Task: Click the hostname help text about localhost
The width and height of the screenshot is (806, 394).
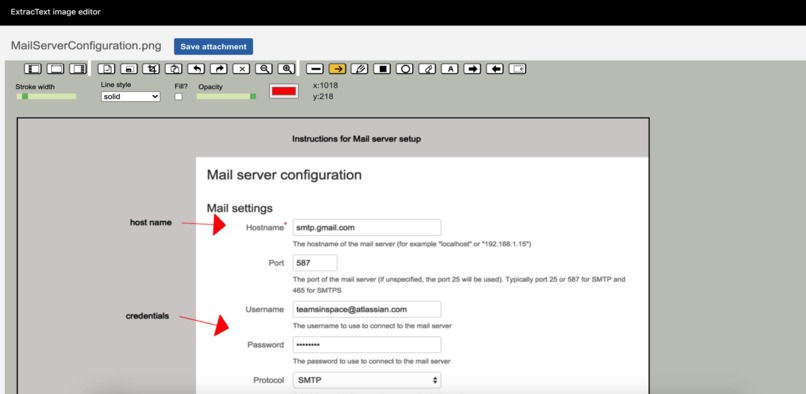Action: tap(412, 244)
